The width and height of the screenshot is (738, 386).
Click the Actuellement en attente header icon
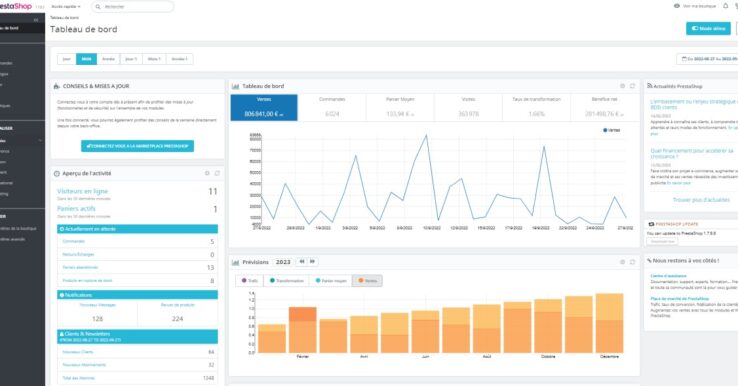click(61, 229)
